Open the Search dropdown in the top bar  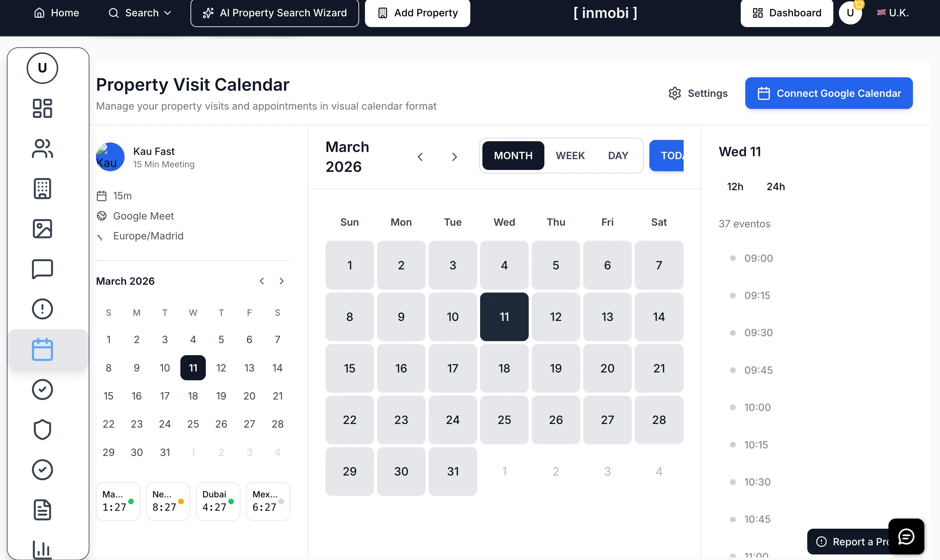click(139, 12)
